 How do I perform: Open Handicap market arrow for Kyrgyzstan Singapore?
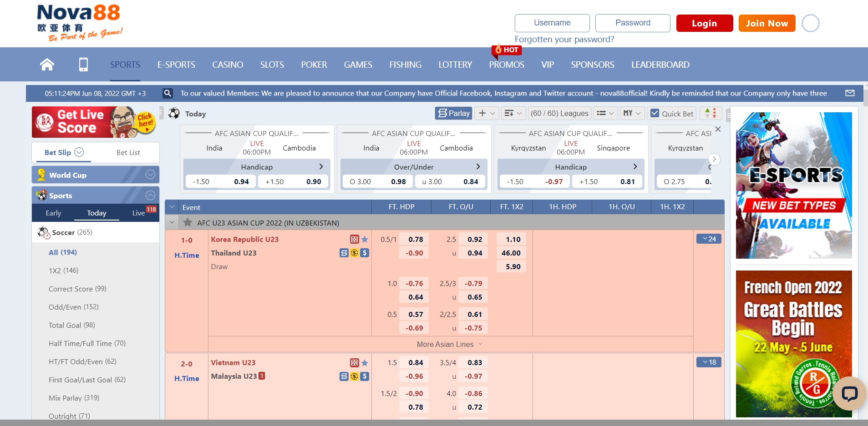coord(635,167)
